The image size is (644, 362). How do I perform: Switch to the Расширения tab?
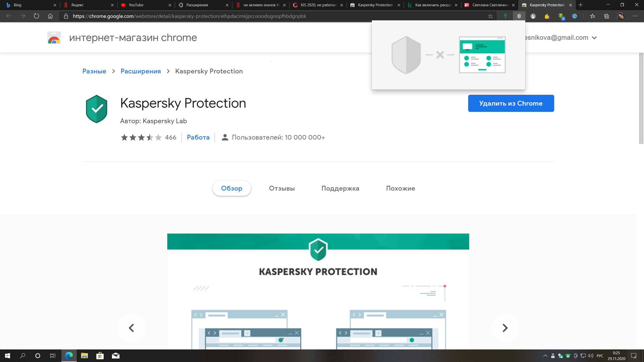(203, 5)
